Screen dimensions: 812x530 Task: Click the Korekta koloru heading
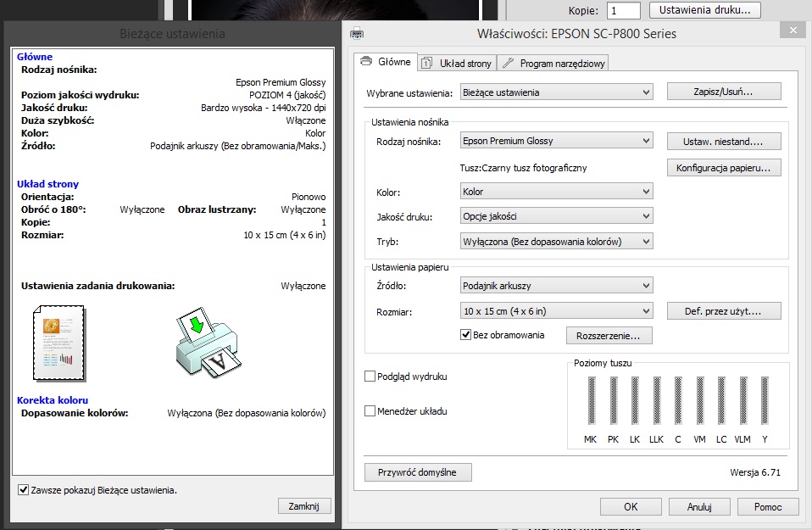(x=53, y=400)
